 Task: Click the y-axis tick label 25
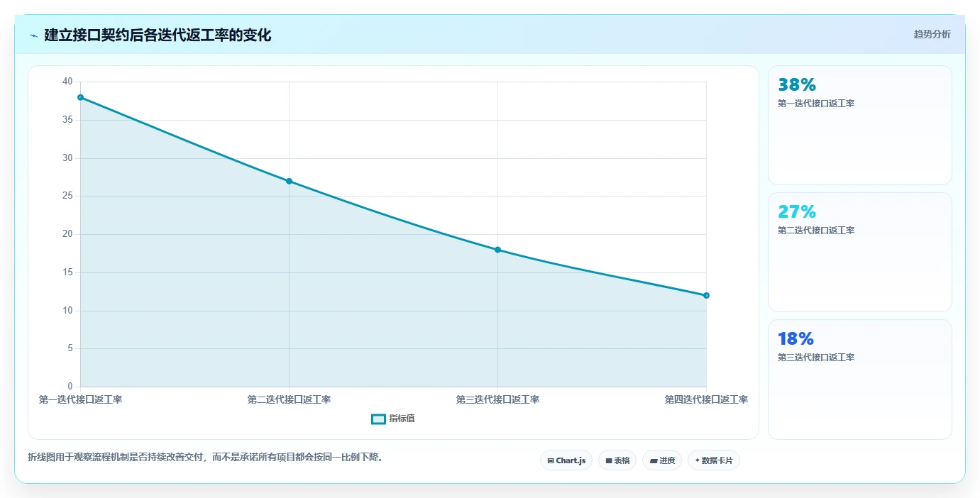point(67,196)
